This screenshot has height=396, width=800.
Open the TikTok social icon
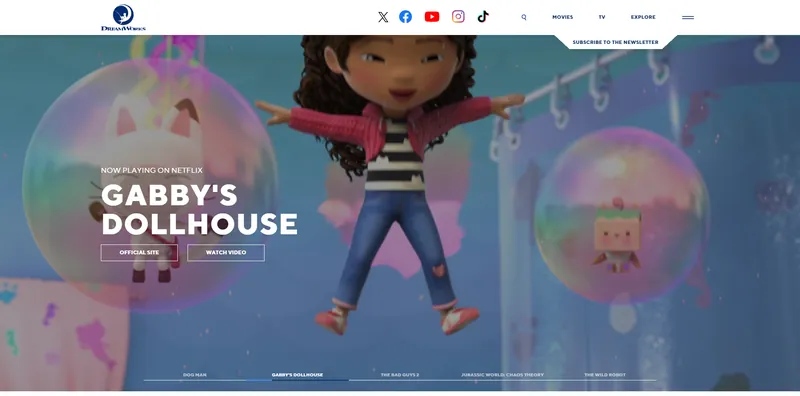tap(483, 17)
